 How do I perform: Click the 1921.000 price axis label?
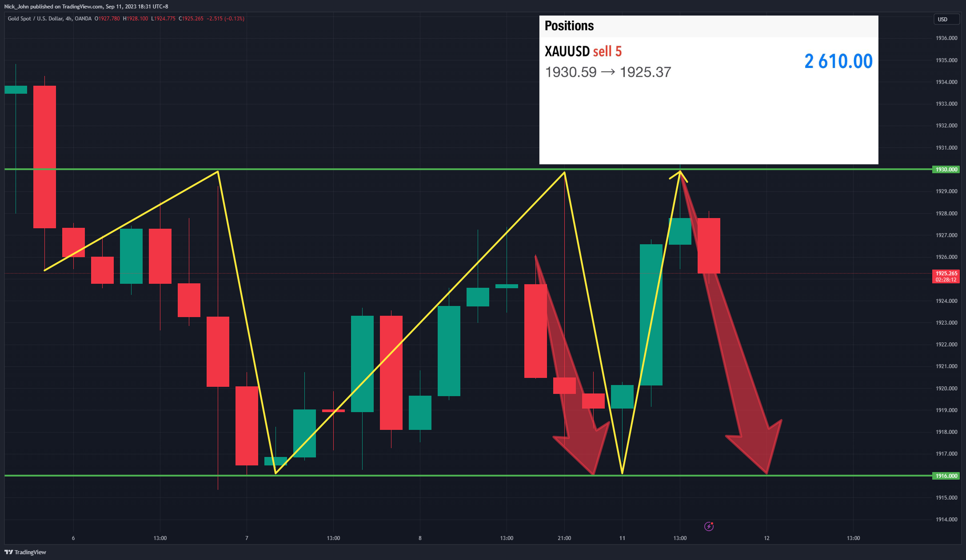tap(946, 366)
